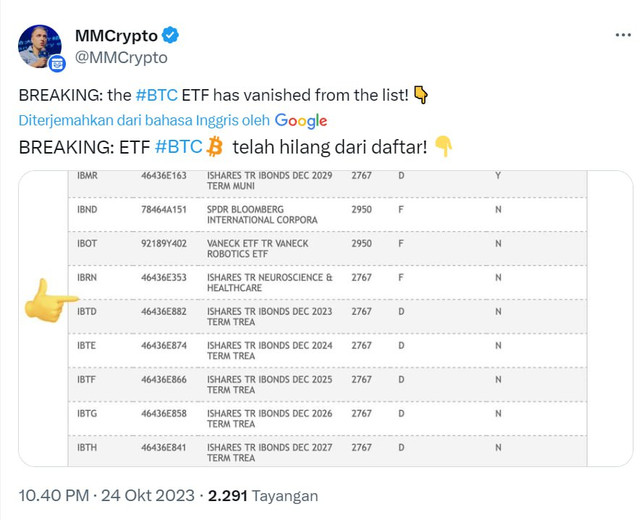
Task: Open the @MMCrypto handle
Action: tap(121, 58)
